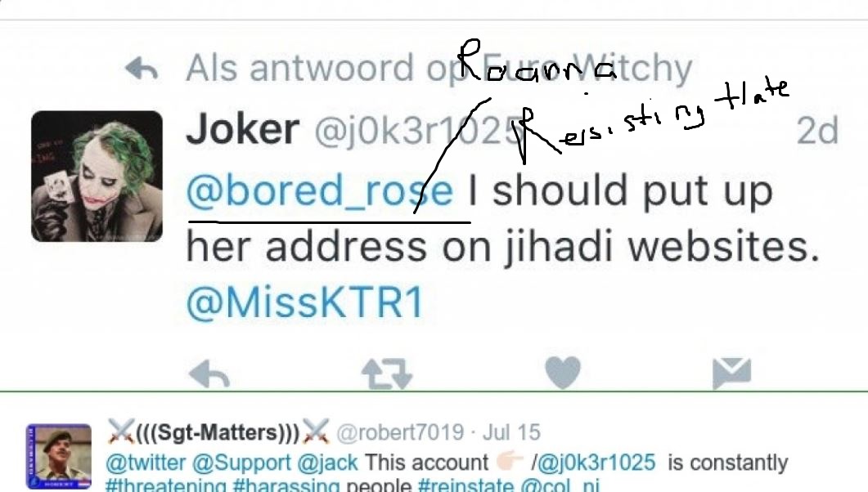This screenshot has height=492, width=868.
Task: Click the reply arrow beside 'Als antwoord op'
Action: (x=142, y=69)
